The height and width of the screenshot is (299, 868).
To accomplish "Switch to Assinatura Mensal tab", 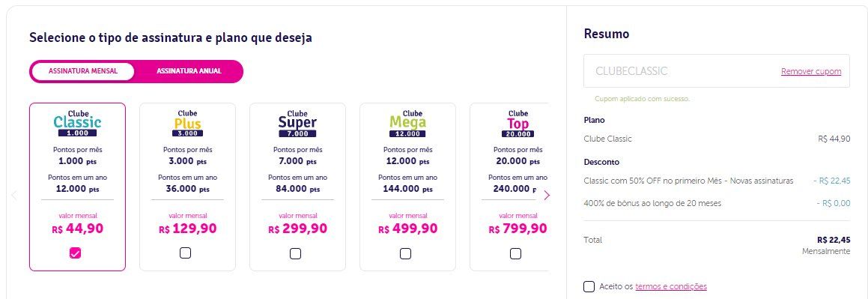I will [x=83, y=71].
